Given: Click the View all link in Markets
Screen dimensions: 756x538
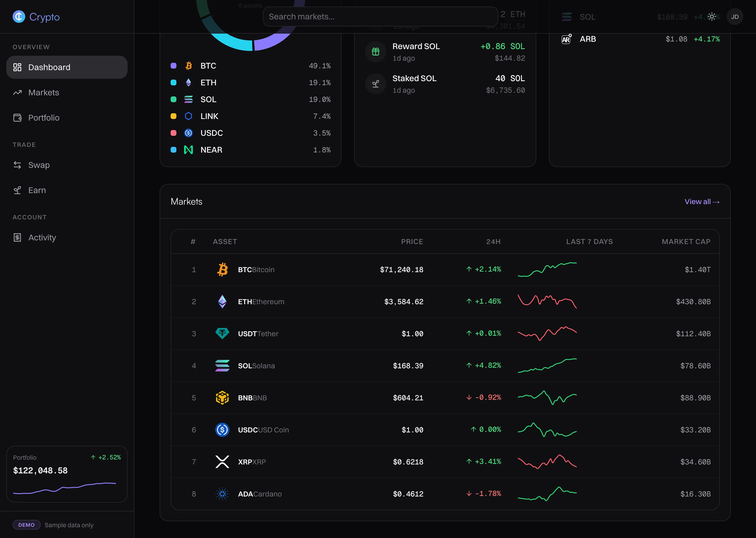Looking at the screenshot, I should click(x=702, y=202).
